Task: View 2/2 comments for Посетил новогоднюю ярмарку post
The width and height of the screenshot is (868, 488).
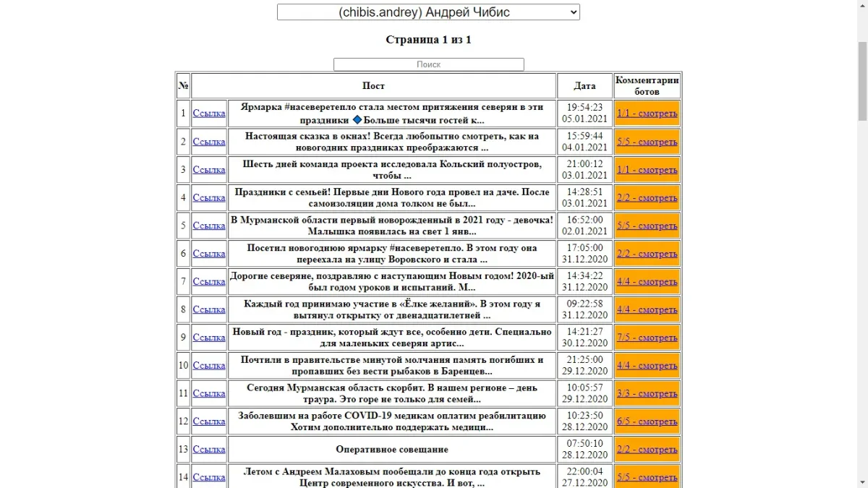Action: [647, 254]
